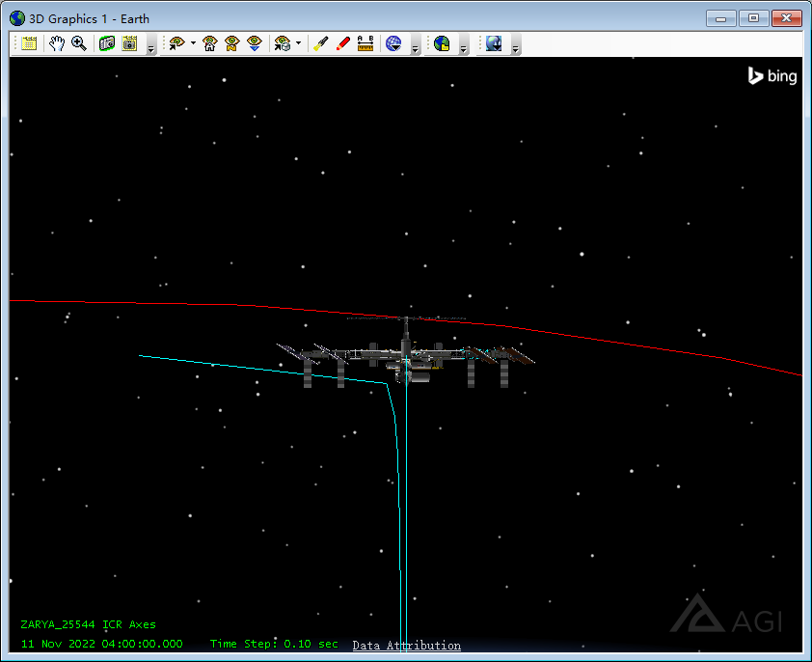Expand the overflow chevron after the camera icons
This screenshot has width=812, height=662.
point(149,48)
